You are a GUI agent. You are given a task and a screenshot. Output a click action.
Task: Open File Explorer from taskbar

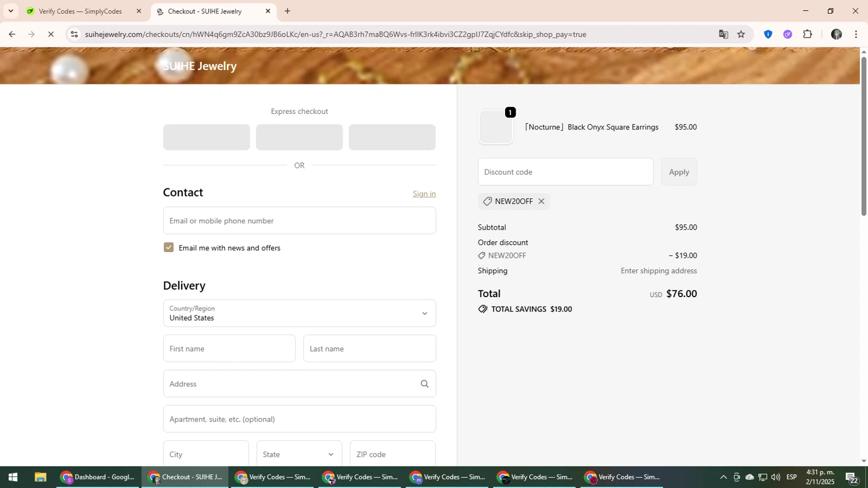click(40, 478)
